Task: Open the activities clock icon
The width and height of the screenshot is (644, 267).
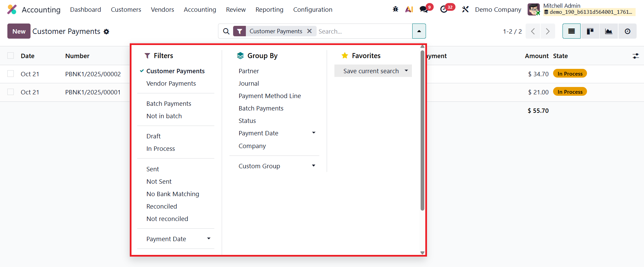Action: pyautogui.click(x=444, y=9)
